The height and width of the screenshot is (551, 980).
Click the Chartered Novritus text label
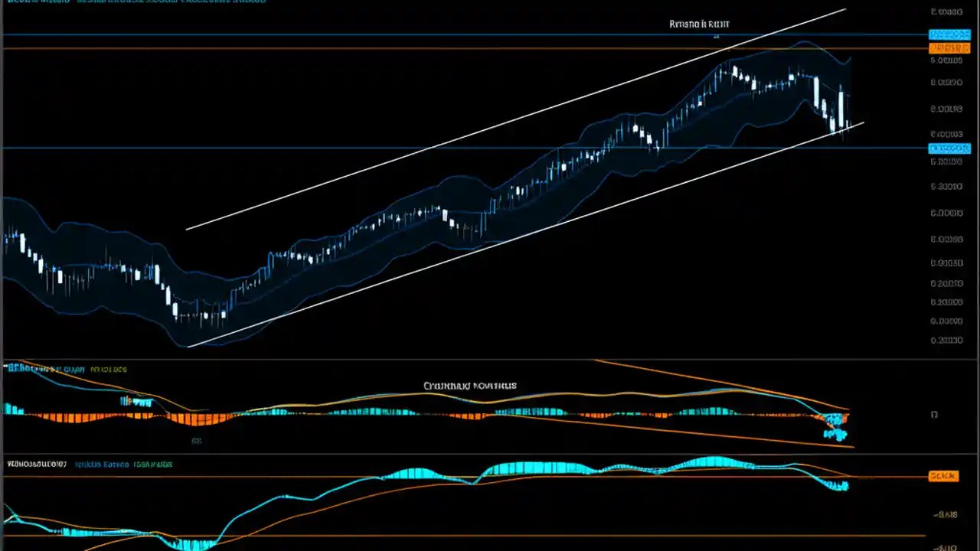pyautogui.click(x=469, y=386)
